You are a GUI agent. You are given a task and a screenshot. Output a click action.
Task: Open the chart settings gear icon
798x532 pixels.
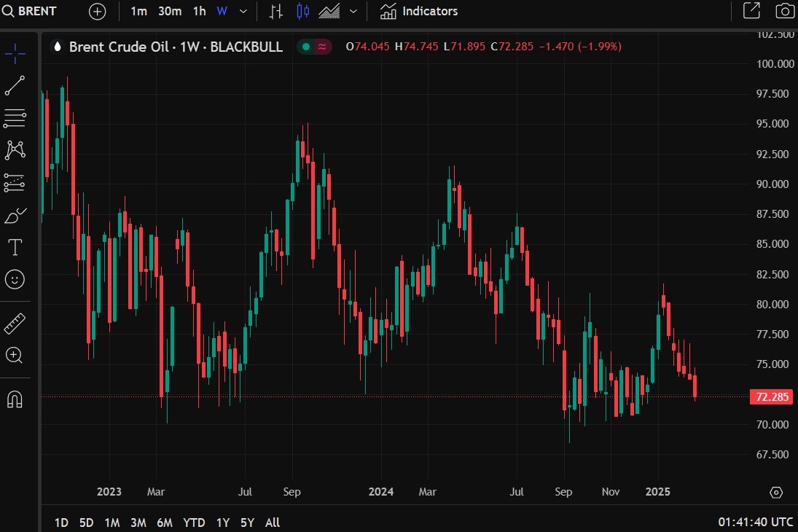coord(776,493)
